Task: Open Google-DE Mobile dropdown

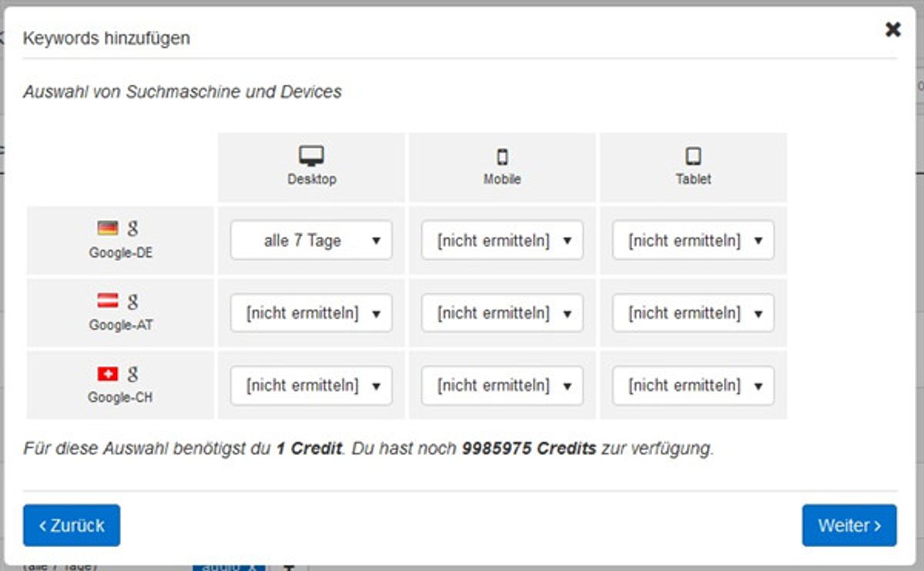Action: [502, 241]
